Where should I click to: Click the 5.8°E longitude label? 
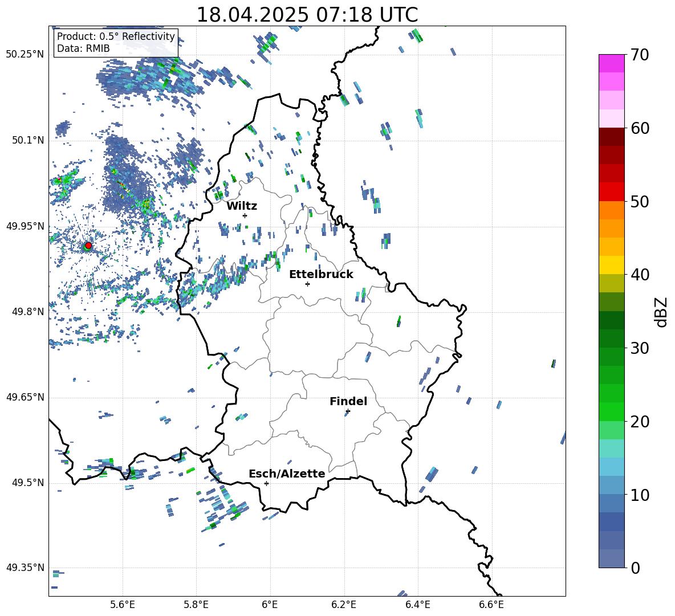(196, 605)
